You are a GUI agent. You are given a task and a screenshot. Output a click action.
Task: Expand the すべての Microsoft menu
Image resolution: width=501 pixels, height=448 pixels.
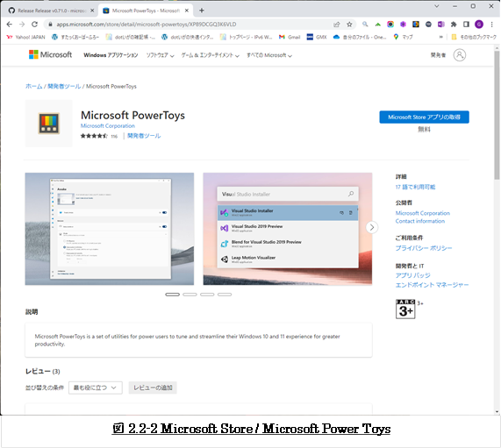coord(269,55)
